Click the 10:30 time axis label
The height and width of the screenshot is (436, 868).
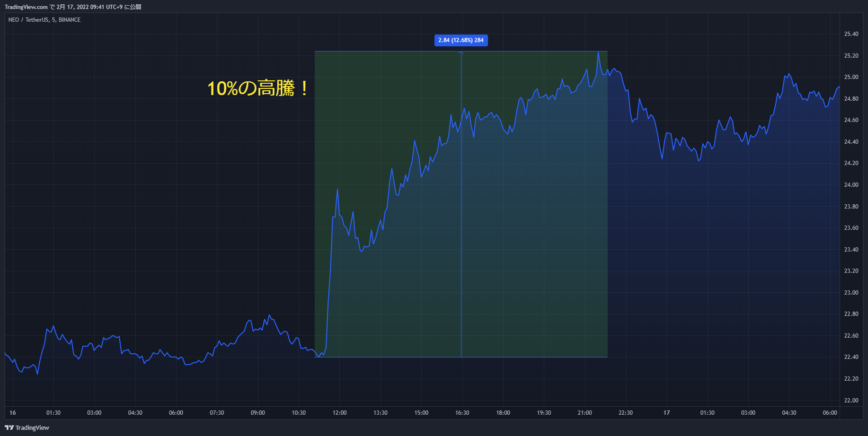(x=299, y=413)
